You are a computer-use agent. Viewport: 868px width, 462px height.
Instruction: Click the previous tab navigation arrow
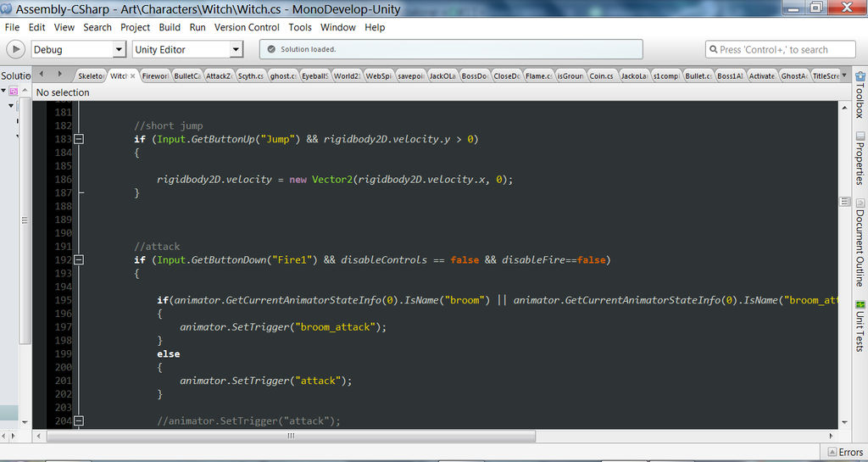point(42,74)
